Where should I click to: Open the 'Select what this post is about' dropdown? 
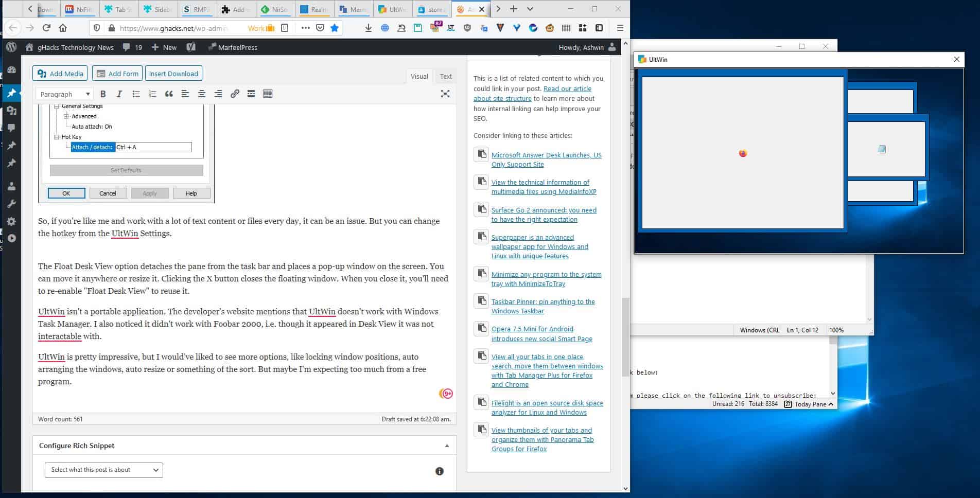(x=104, y=470)
